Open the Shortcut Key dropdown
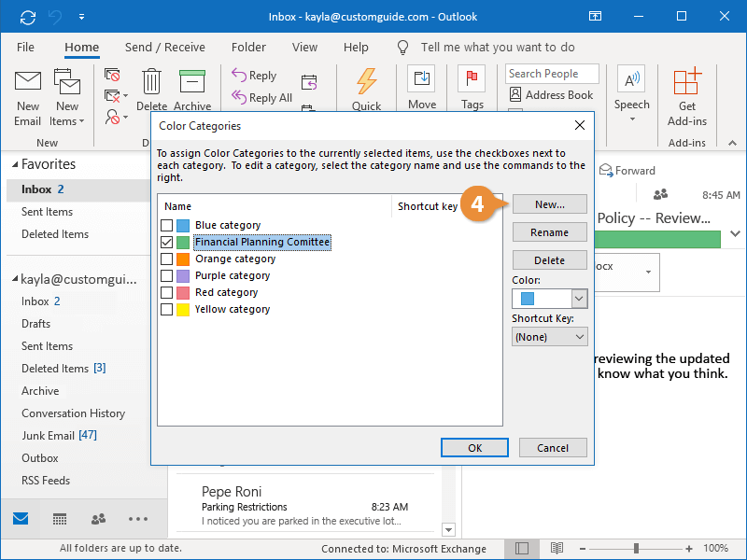747x560 pixels. [x=550, y=337]
